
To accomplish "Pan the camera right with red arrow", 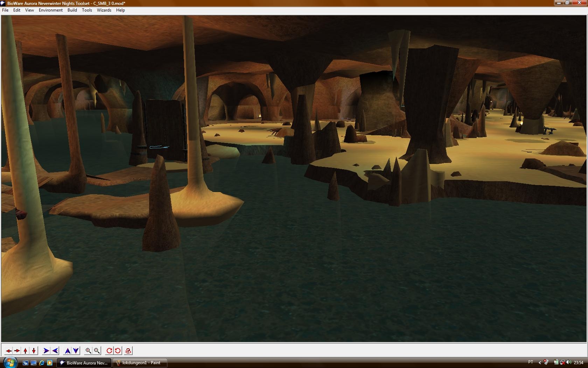I will pos(17,350).
